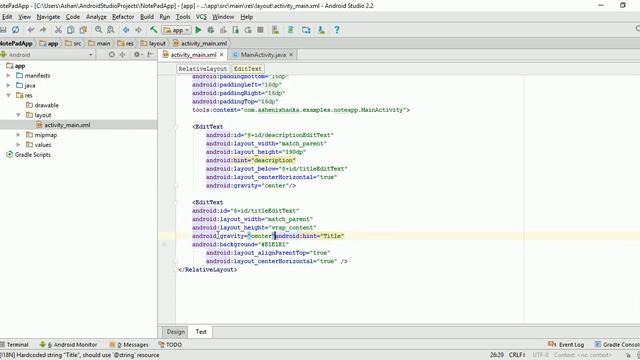Viewport: 640px width, 360px height.
Task: Expand the java folder
Action: [9, 85]
